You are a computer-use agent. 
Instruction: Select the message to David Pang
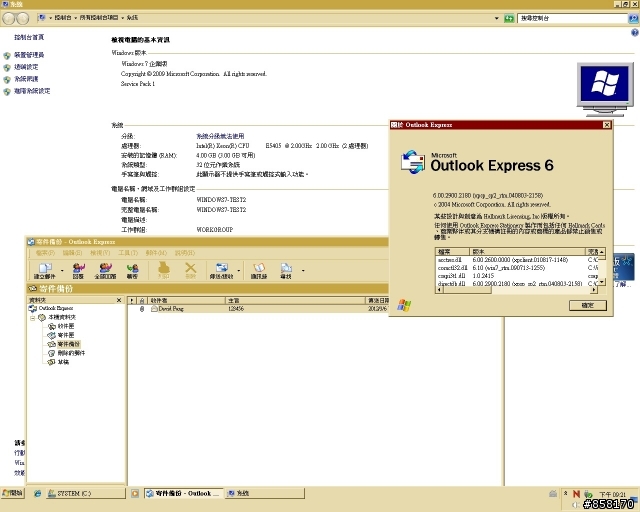point(258,309)
